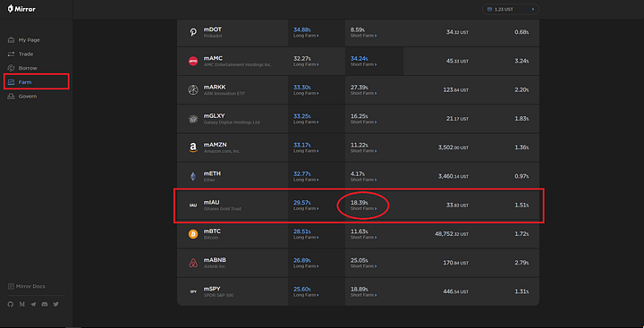Open Short Farm for mDOT
The height and width of the screenshot is (328, 644).
(363, 36)
